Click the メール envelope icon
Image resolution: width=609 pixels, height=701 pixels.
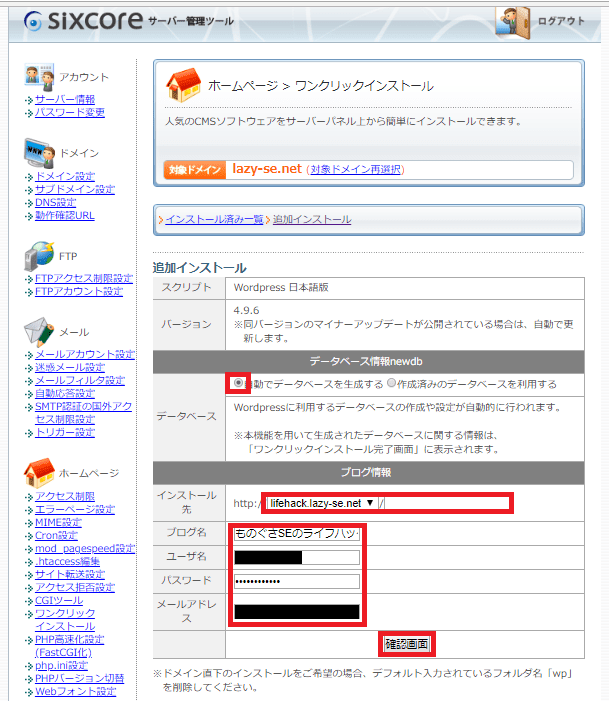click(39, 332)
